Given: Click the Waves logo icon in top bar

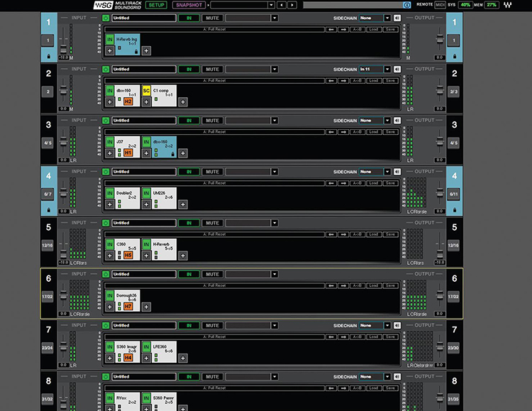Looking at the screenshot, I should [x=508, y=5].
